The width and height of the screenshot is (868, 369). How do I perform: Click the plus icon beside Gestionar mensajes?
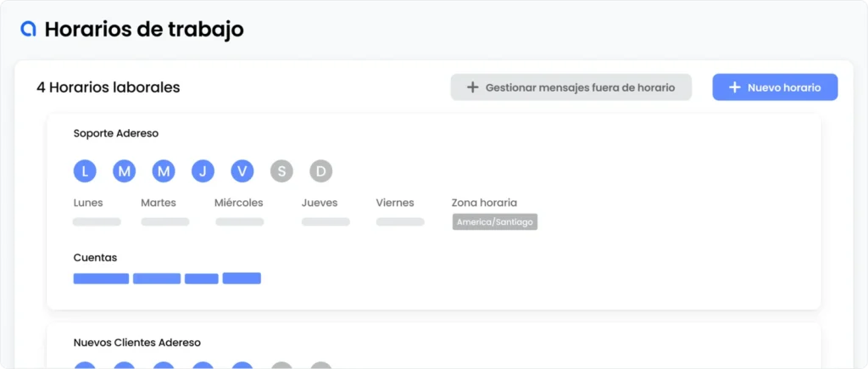pyautogui.click(x=473, y=87)
